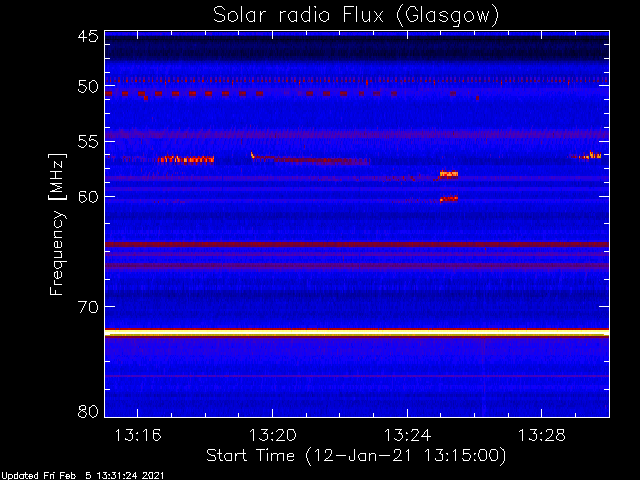Click the 'Solar radio Flux (Glasgow)' title
The height and width of the screenshot is (480, 640).
pyautogui.click(x=356, y=16)
